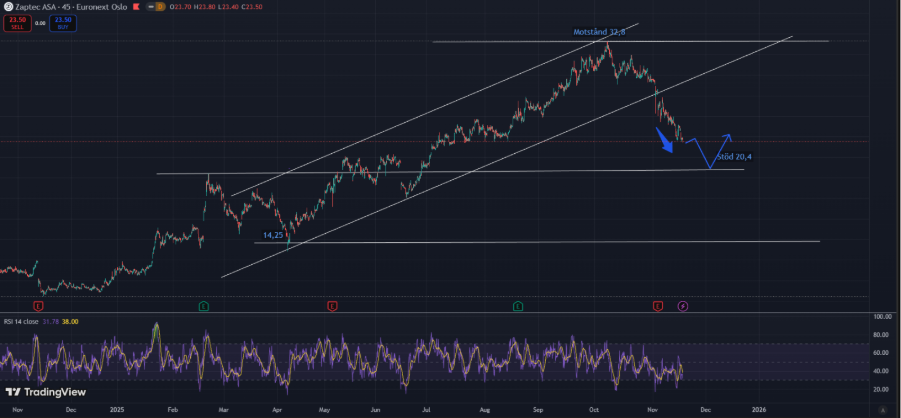
Task: Select the '14,25' price label annotation
Action: pos(273,234)
